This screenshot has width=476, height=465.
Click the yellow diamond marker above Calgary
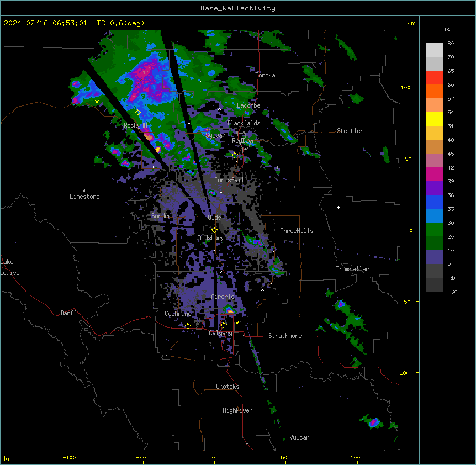pos(224,325)
